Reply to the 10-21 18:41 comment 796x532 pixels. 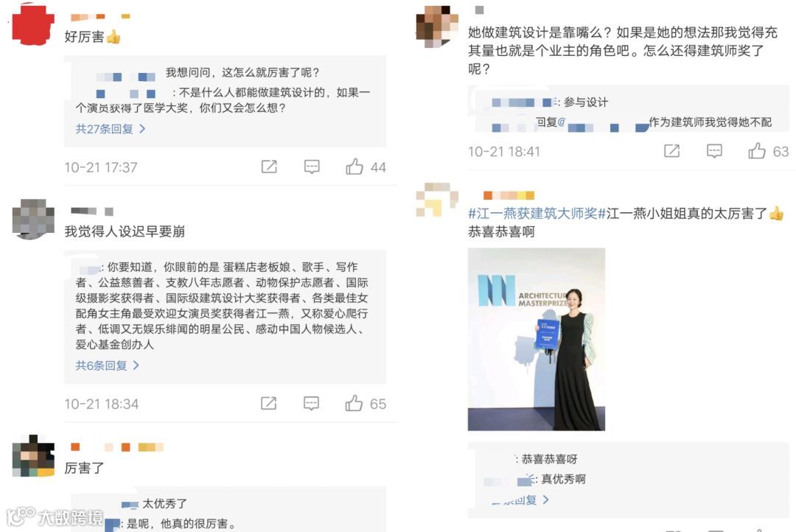(x=714, y=151)
